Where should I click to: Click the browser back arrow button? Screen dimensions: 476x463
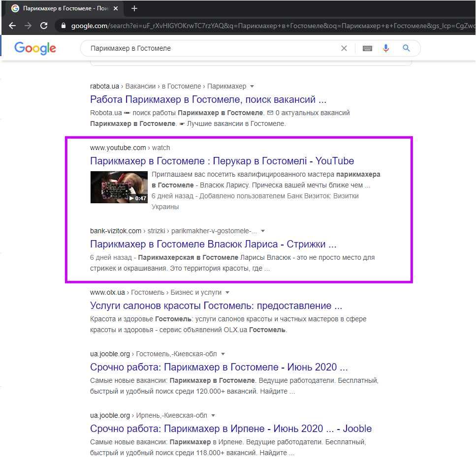(x=12, y=26)
